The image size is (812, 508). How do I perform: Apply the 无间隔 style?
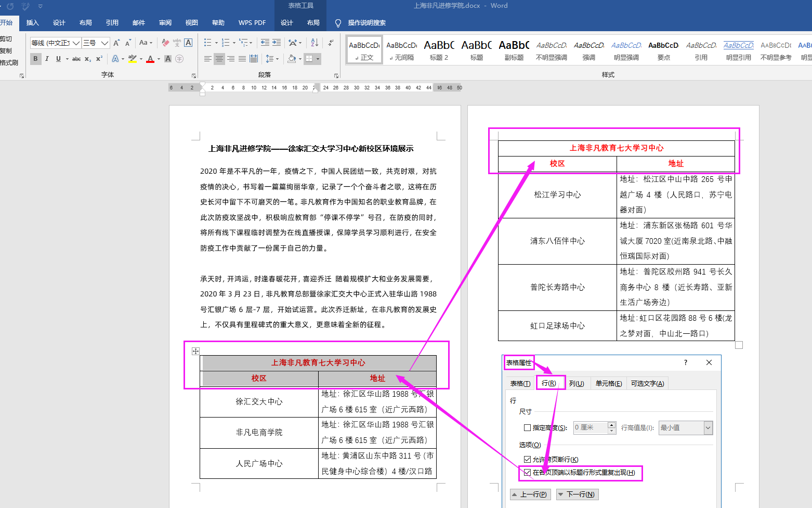click(401, 50)
